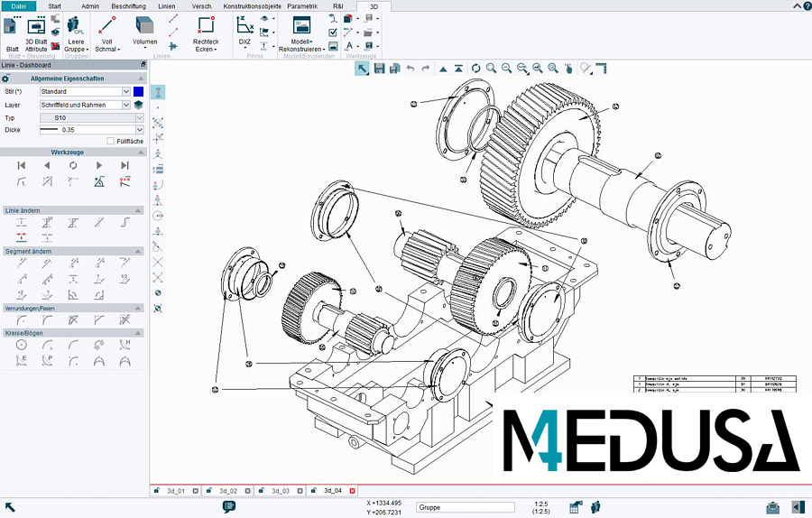
Task: Close the 3d_04 sheet tab
Action: pos(352,491)
